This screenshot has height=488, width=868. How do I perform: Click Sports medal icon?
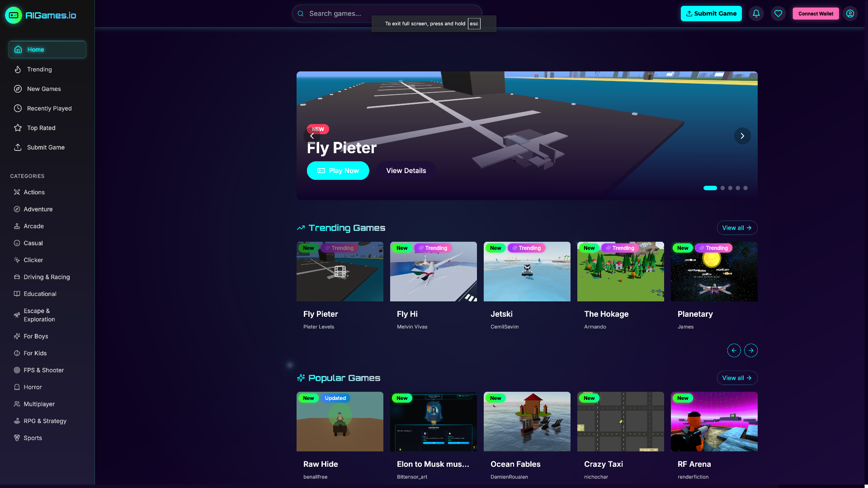[x=17, y=437]
